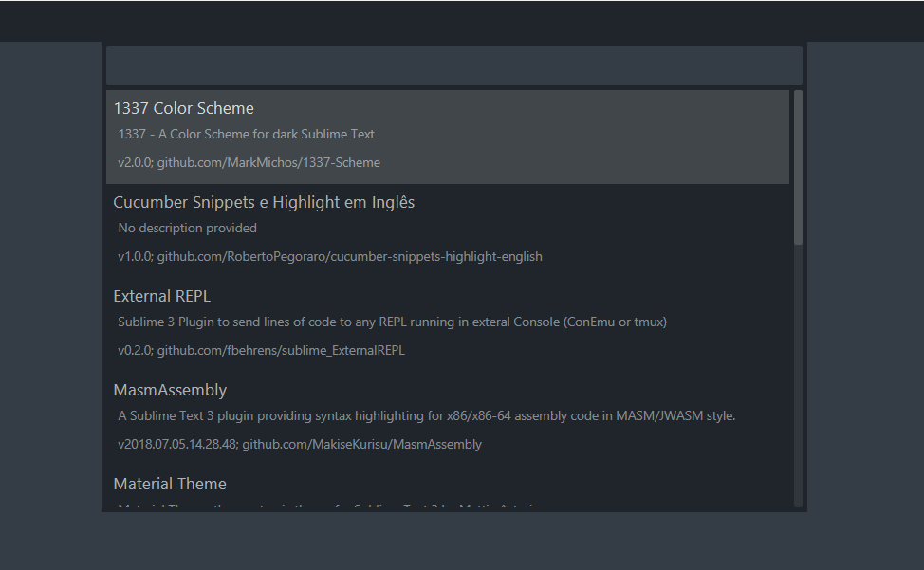Click the package search input field
Viewport: 924px width, 570px height.
pyautogui.click(x=453, y=66)
